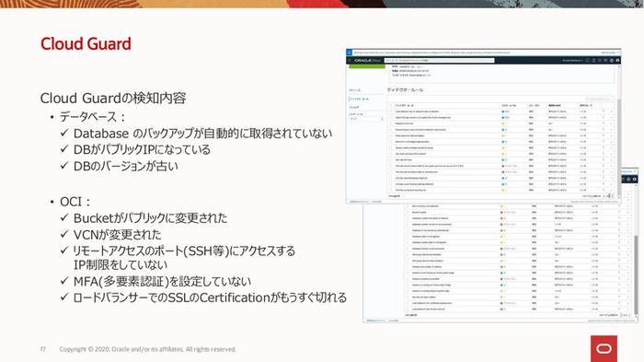Image resolution: width=644 pixels, height=362 pixels.
Task: Open profile icon in the partially hidden back window
Action: point(635,180)
